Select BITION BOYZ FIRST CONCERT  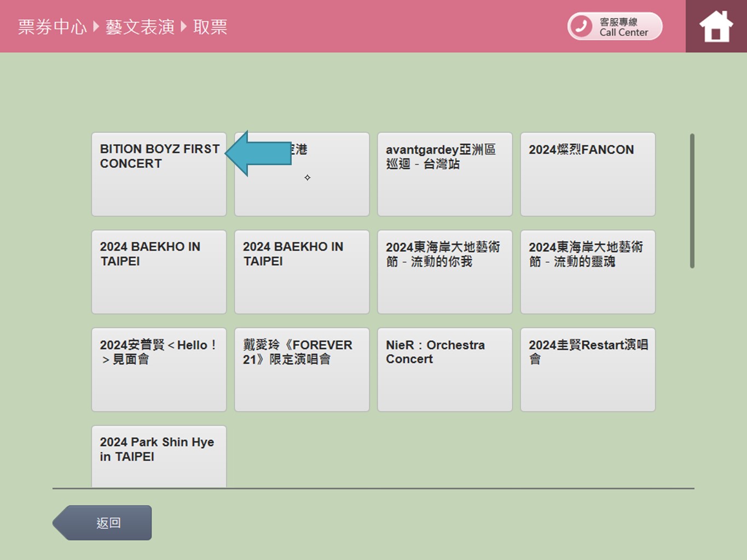click(x=159, y=186)
